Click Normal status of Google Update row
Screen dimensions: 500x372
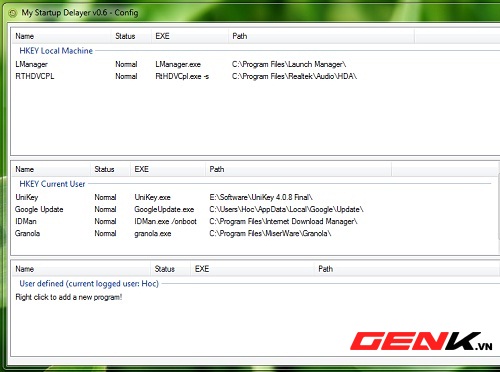tap(105, 209)
